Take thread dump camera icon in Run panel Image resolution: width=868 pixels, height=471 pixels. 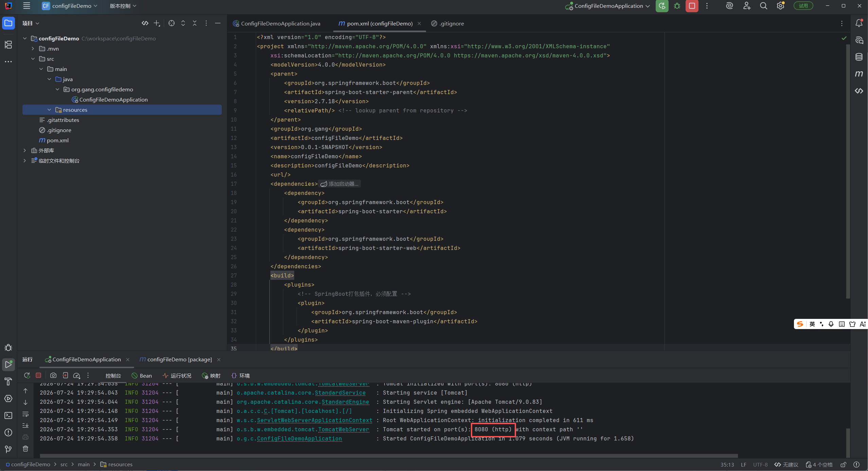(x=53, y=376)
